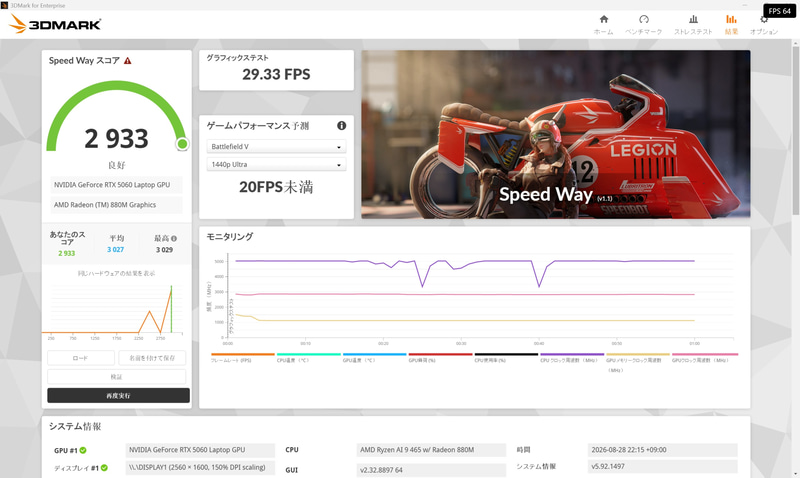The height and width of the screenshot is (478, 800).
Task: Expand the Battlefield V game dropdown
Action: click(276, 146)
